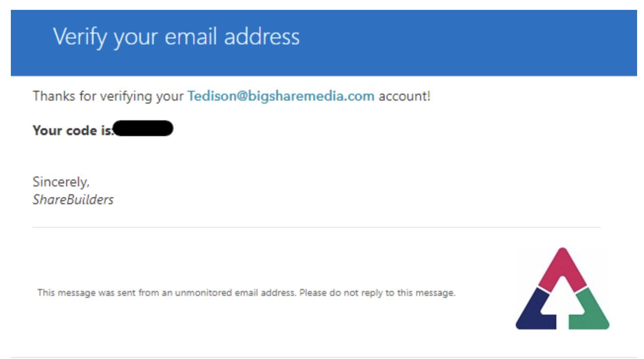Click the unmonitored email address footer notice
Viewport: 644px width, 359px height.
pyautogui.click(x=247, y=292)
